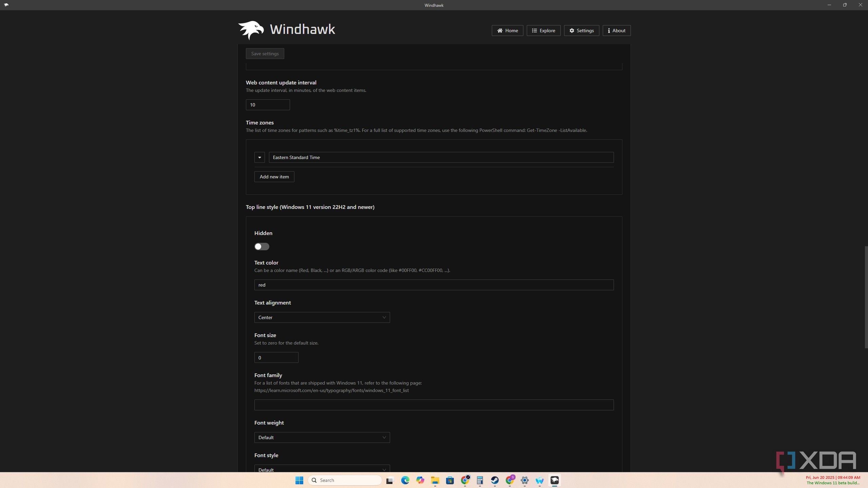Click the Web content update interval field

point(268,105)
